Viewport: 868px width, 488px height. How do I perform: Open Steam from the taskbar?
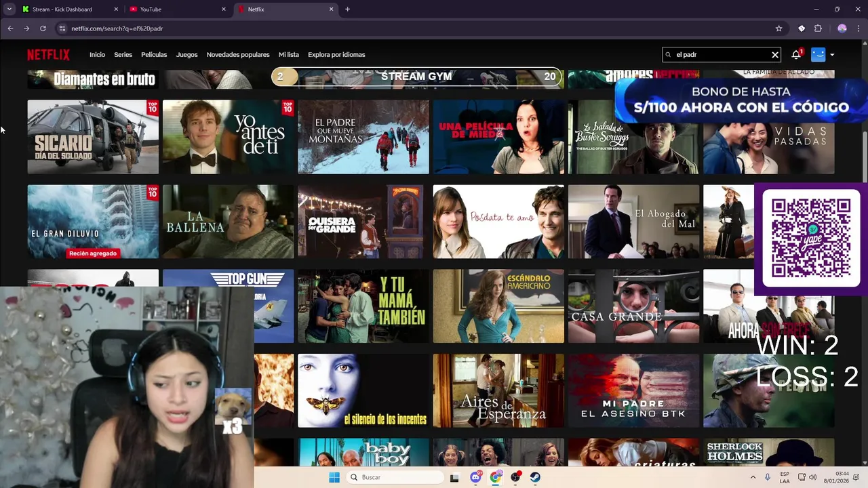point(535,477)
